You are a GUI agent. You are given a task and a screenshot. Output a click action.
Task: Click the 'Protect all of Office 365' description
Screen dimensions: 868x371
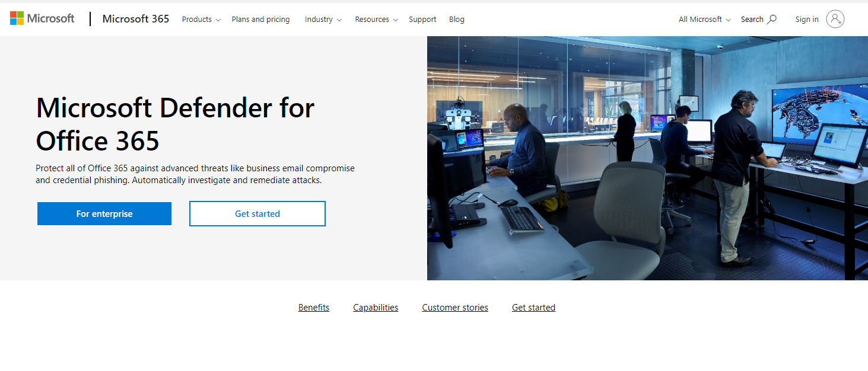pos(195,174)
